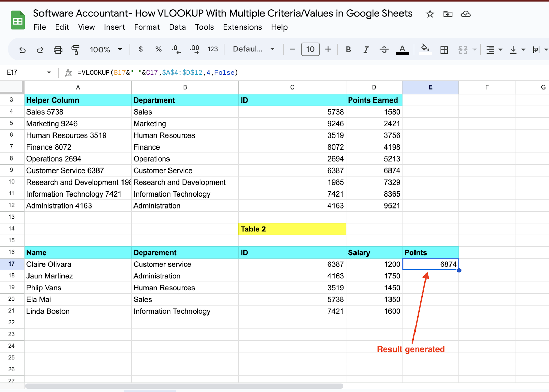Image resolution: width=549 pixels, height=392 pixels.
Task: Open the text wrapping dropdown
Action: click(x=539, y=50)
